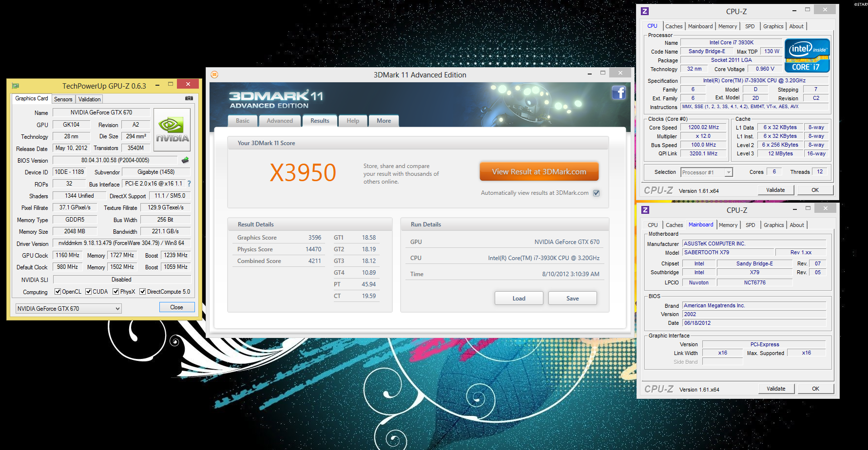Open the NVIDIA GeForce GTX 670 GPU dropdown
Viewport: 868px width, 450px height.
pos(68,308)
